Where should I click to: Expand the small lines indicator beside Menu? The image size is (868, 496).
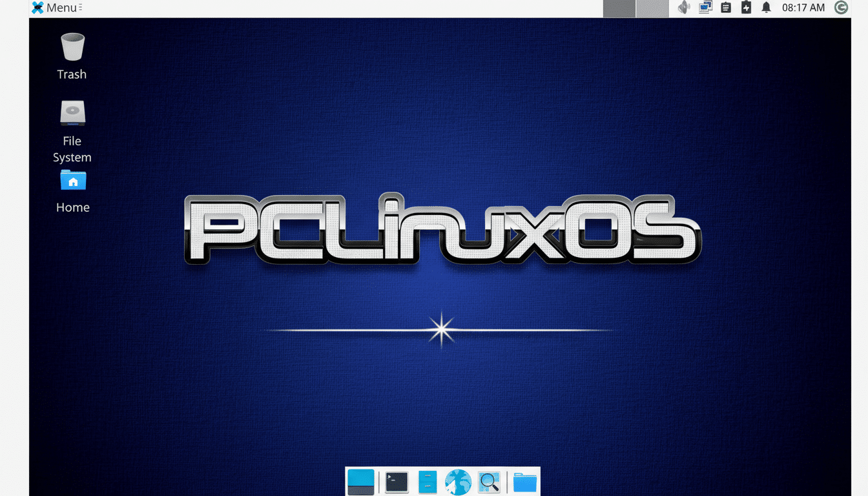pyautogui.click(x=80, y=7)
